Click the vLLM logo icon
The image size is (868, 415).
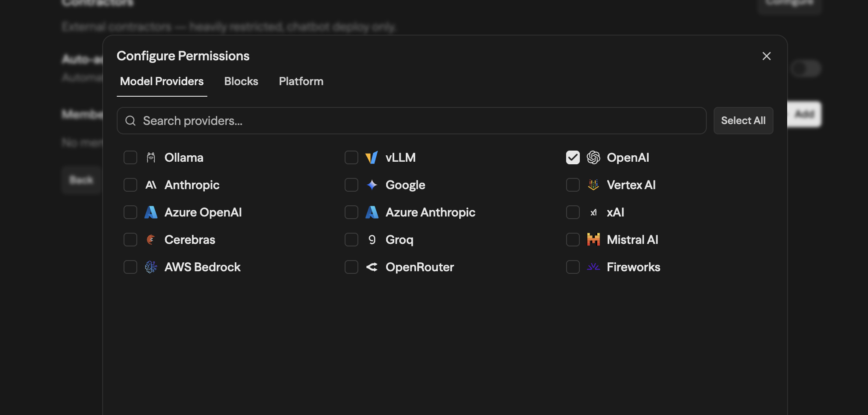[372, 157]
